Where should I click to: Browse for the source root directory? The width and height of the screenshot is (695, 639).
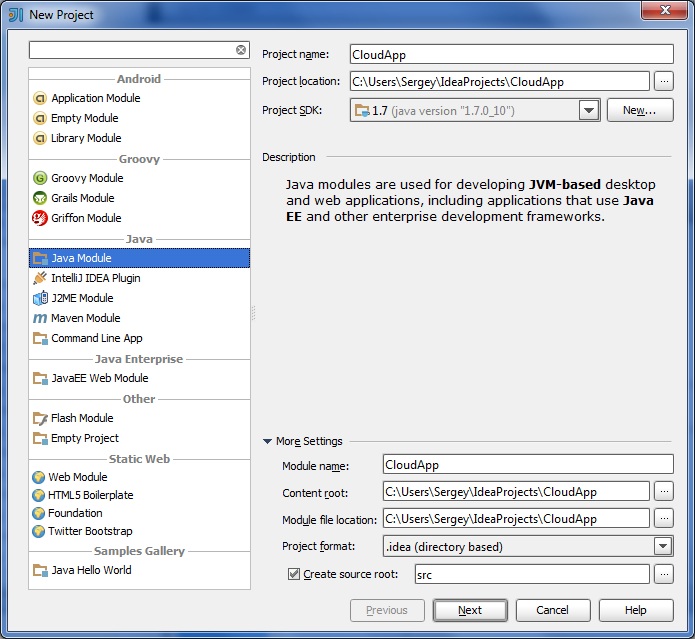tap(664, 574)
